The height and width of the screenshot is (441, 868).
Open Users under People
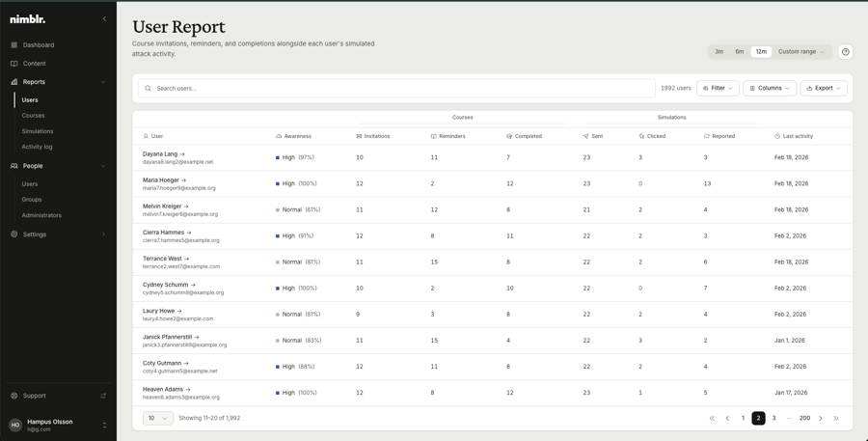click(x=30, y=184)
